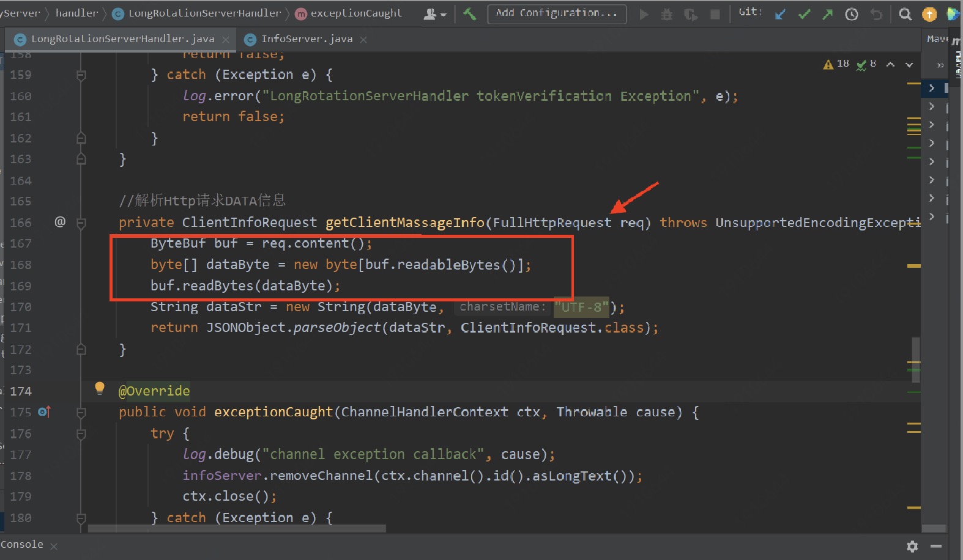This screenshot has width=963, height=560.
Task: Click the Git label in toolbar
Action: tap(750, 12)
